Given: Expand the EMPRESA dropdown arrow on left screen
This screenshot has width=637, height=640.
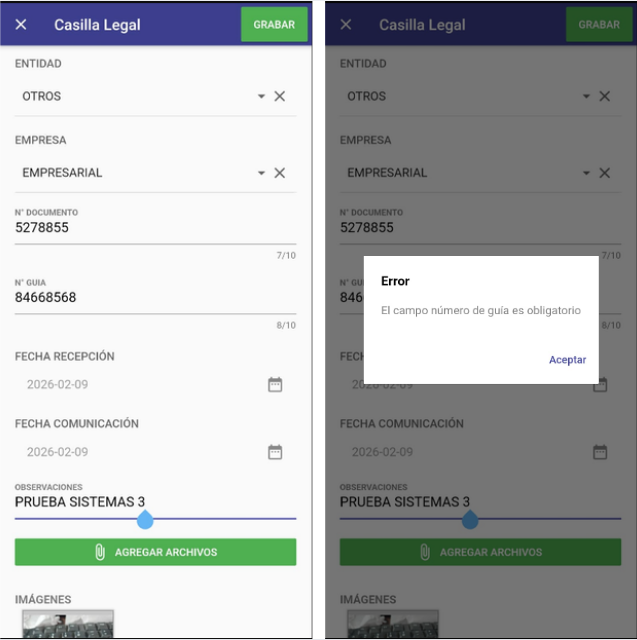Looking at the screenshot, I should (261, 173).
